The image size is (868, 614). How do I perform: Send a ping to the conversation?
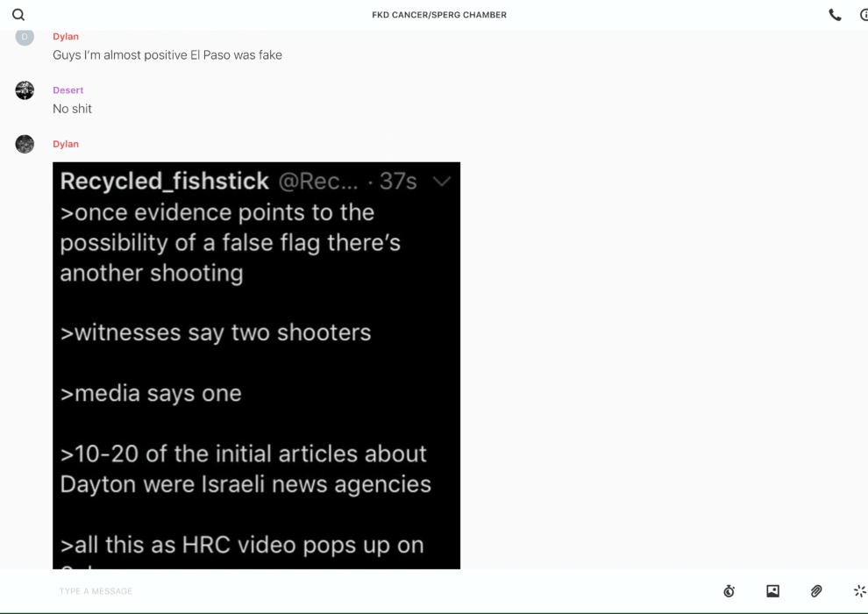click(859, 591)
